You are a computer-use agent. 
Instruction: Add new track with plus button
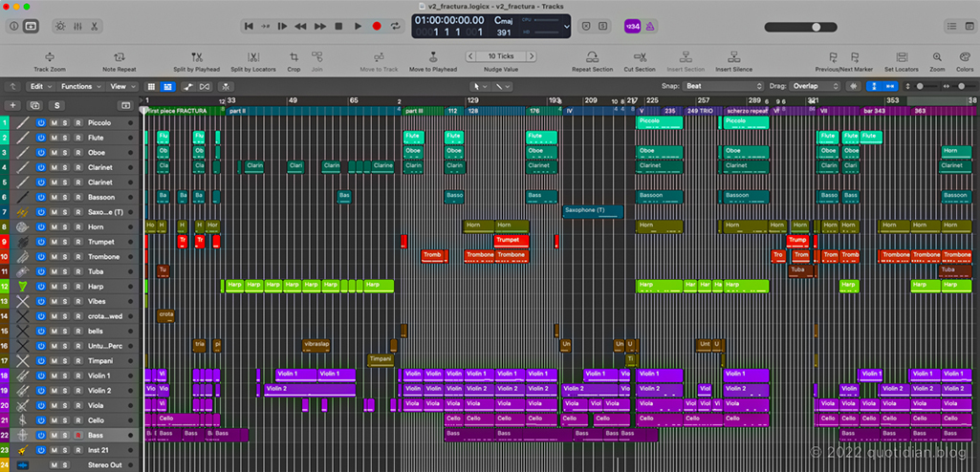pyautogui.click(x=13, y=105)
